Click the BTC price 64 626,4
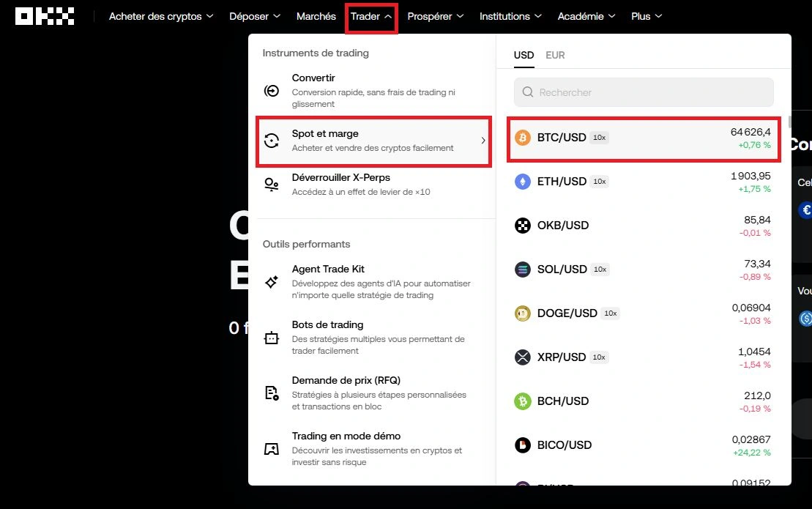Image resolution: width=812 pixels, height=509 pixels. pos(750,132)
